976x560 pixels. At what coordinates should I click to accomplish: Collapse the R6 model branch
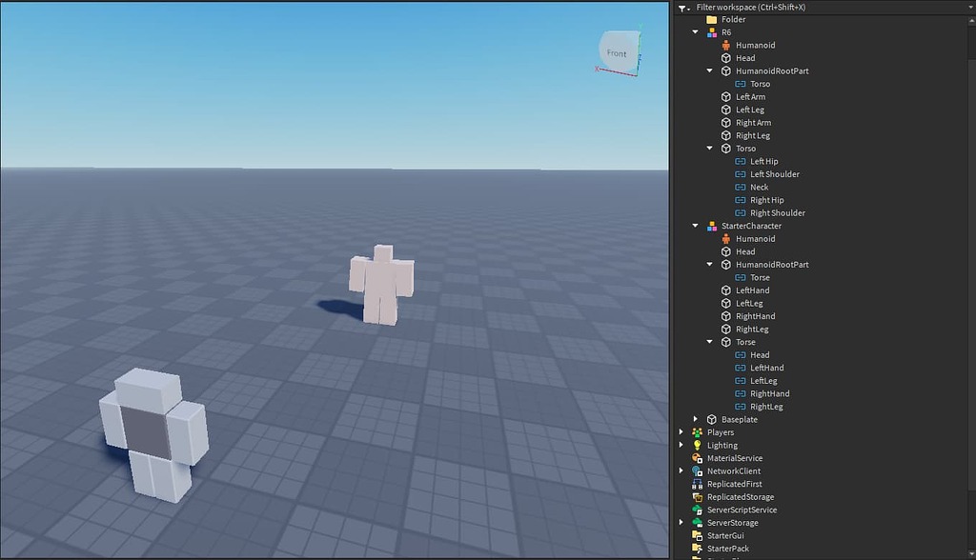[x=694, y=31]
